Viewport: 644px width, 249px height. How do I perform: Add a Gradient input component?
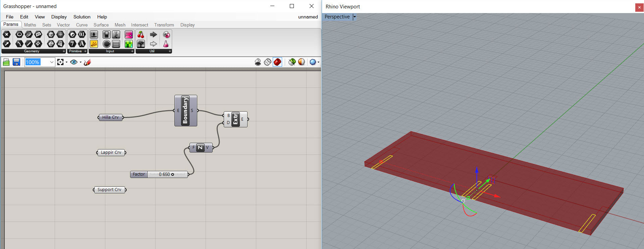129,35
